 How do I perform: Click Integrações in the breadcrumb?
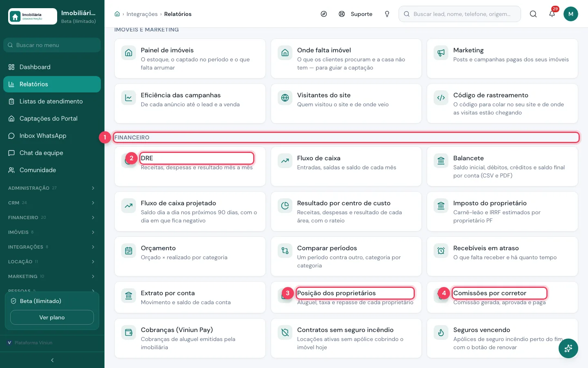[142, 14]
